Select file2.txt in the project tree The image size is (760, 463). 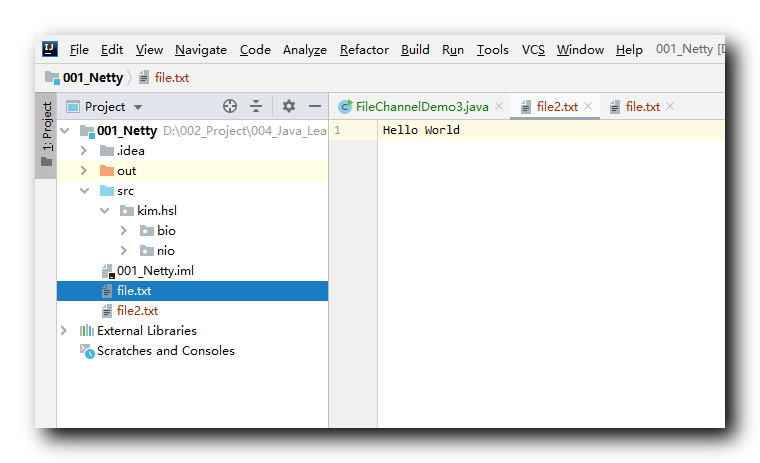(192, 311)
